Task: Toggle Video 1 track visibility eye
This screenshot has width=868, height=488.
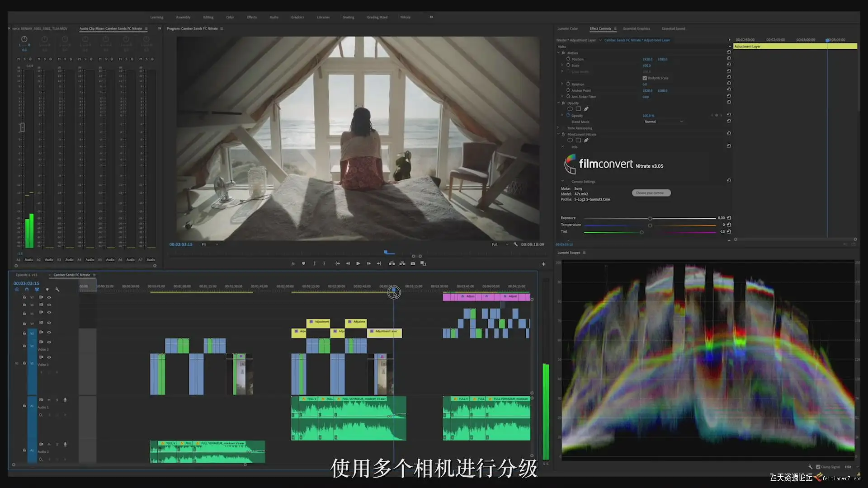Action: (49, 357)
